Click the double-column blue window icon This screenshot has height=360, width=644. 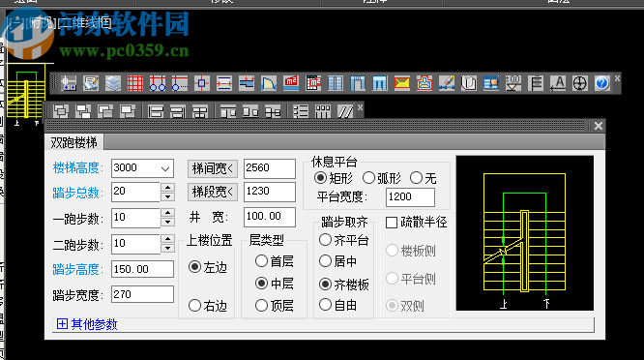336,83
